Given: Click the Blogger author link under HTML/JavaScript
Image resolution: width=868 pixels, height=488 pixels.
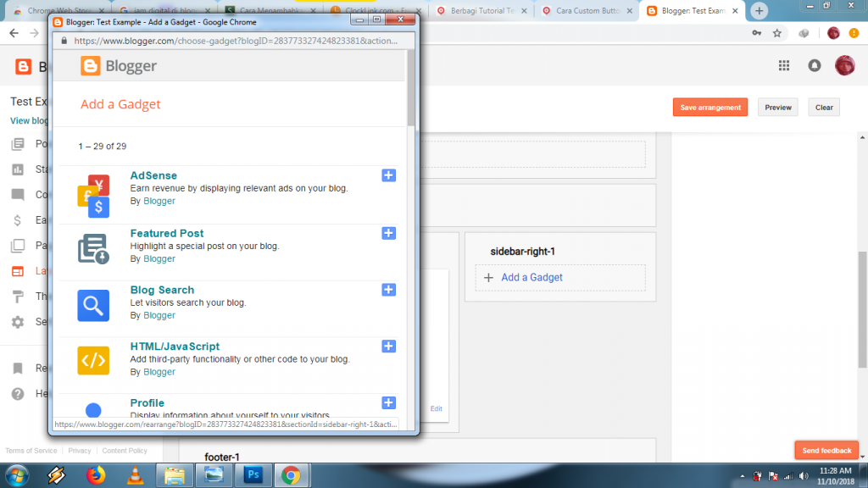Looking at the screenshot, I should [159, 372].
